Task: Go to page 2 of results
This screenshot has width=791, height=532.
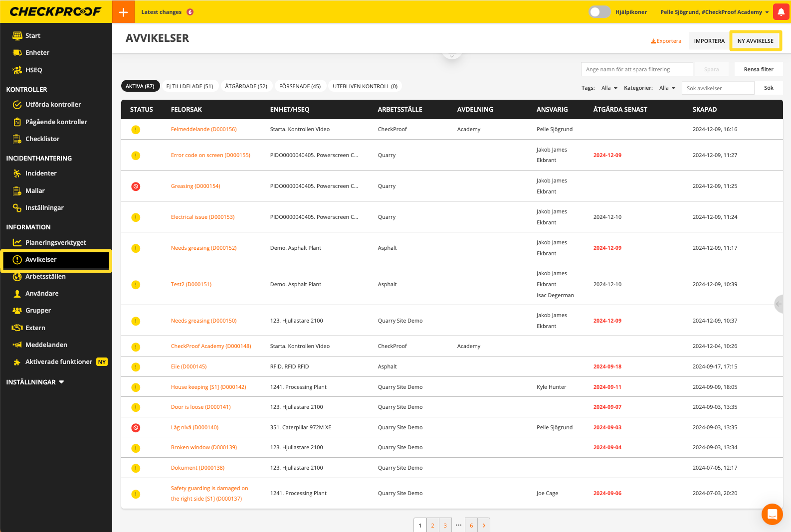Action: pyautogui.click(x=432, y=526)
